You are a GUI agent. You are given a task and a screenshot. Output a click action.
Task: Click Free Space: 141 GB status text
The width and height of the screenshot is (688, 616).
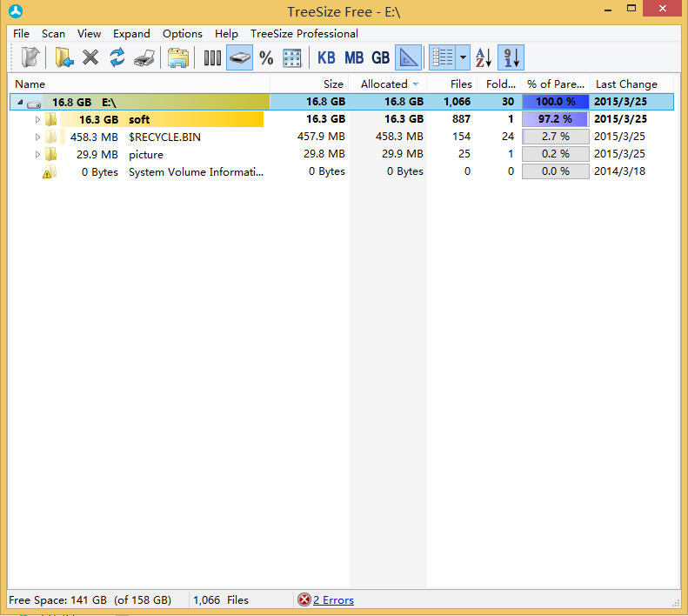90,600
